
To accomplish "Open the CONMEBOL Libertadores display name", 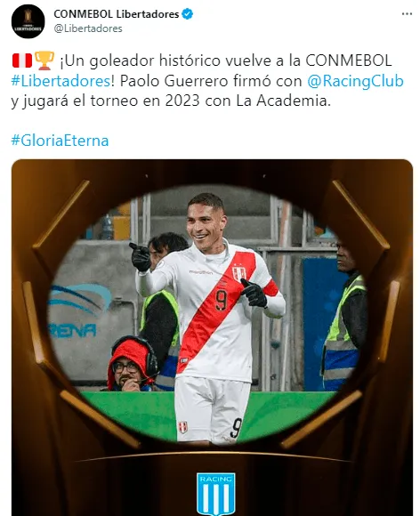I will 117,14.
